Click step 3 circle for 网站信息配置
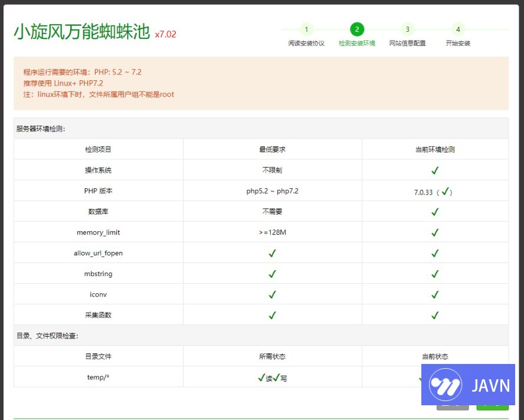Viewport: 524px width, 420px height. click(407, 29)
